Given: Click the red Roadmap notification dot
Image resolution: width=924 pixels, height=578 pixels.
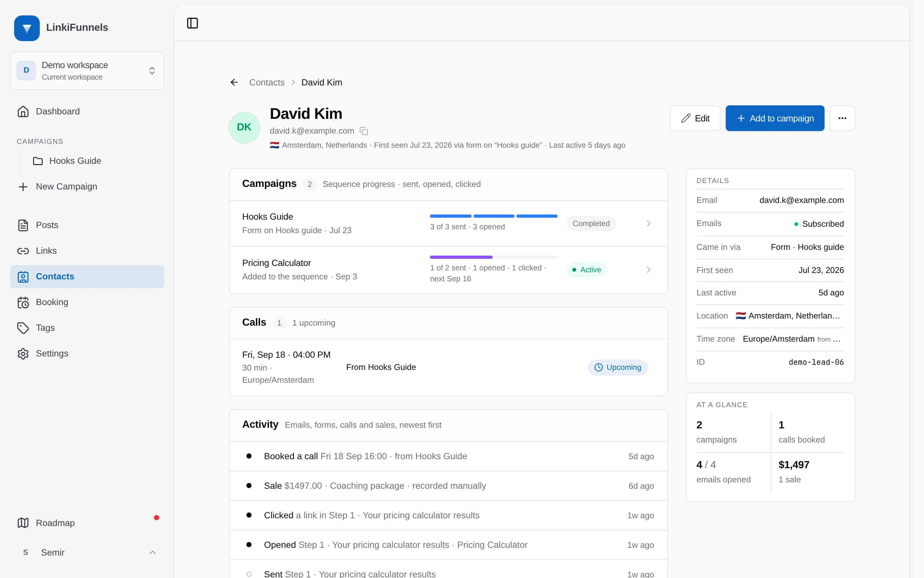Looking at the screenshot, I should [157, 518].
